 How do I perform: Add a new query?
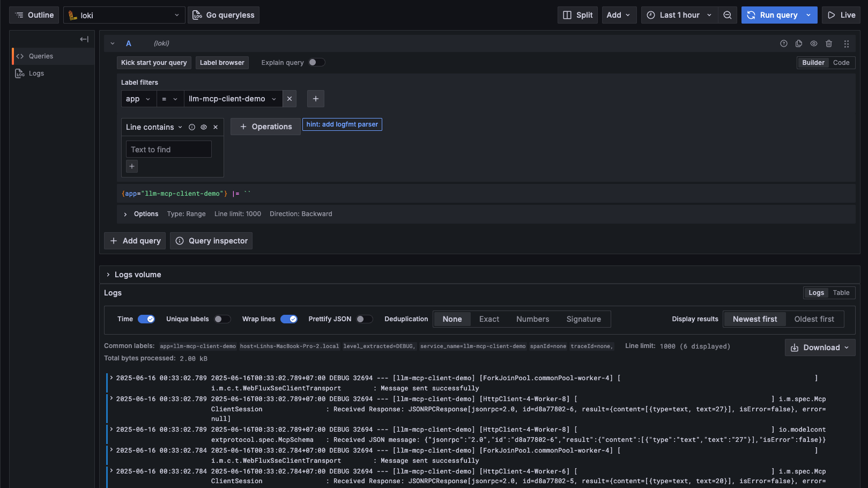tap(135, 241)
